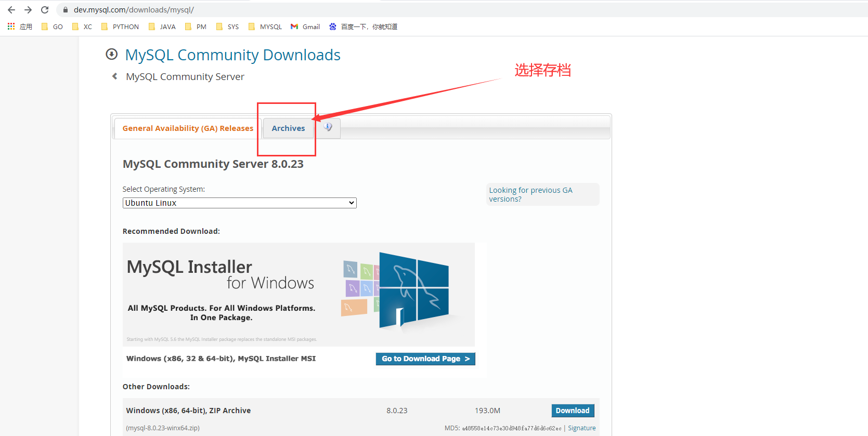This screenshot has width=868, height=436.
Task: Download Windows ZIP Archive 8.0.23
Action: 573,411
